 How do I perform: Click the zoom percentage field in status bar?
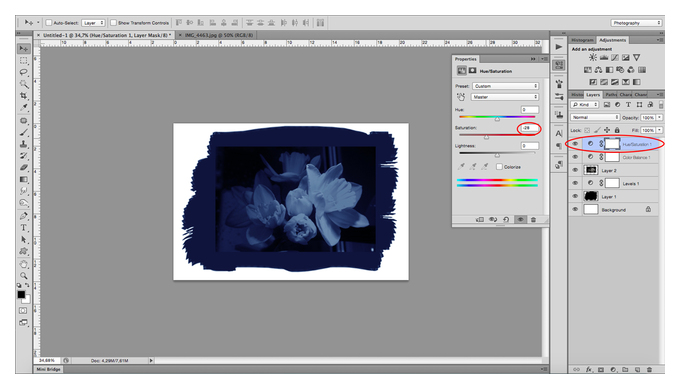click(x=47, y=360)
